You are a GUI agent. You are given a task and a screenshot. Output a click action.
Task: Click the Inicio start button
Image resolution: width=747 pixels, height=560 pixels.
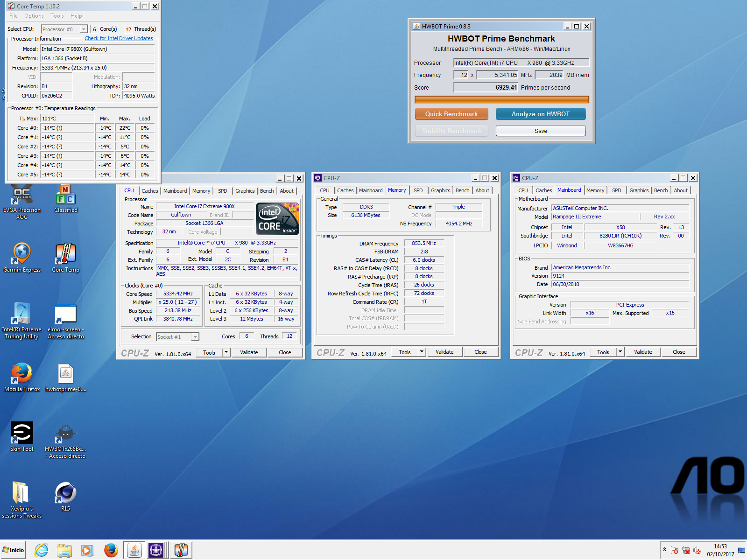(x=13, y=550)
